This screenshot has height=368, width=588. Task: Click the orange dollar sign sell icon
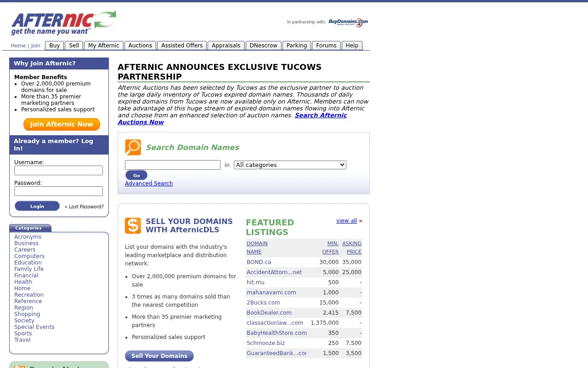point(133,225)
